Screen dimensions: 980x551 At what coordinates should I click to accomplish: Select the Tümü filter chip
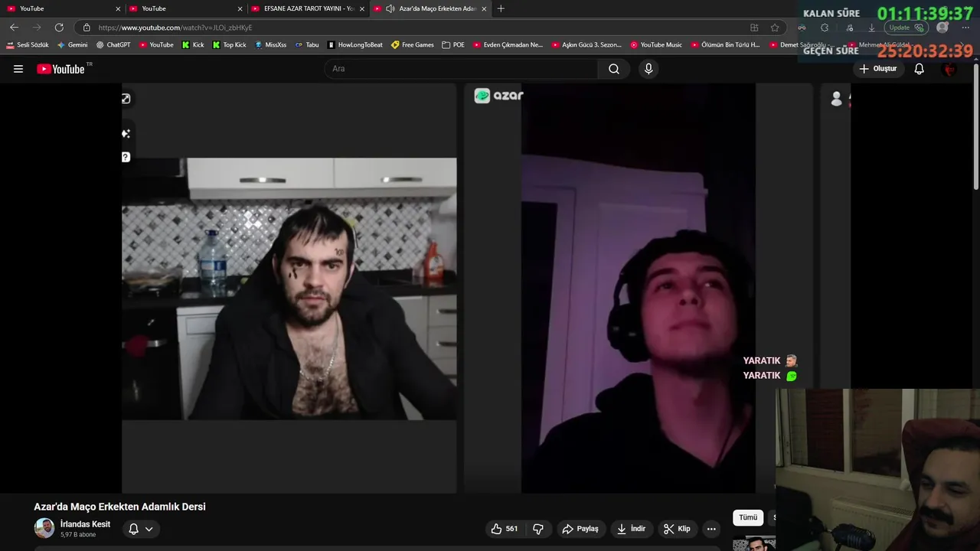click(x=748, y=517)
